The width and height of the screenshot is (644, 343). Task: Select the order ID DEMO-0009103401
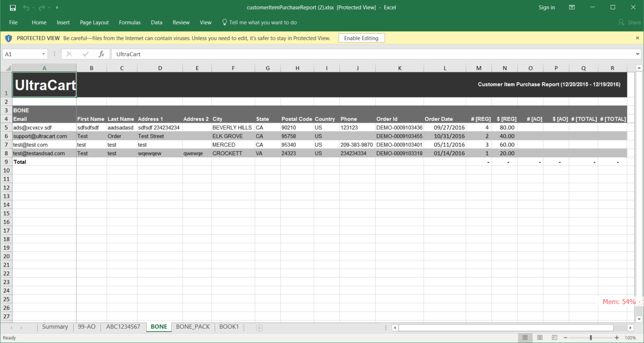point(399,144)
